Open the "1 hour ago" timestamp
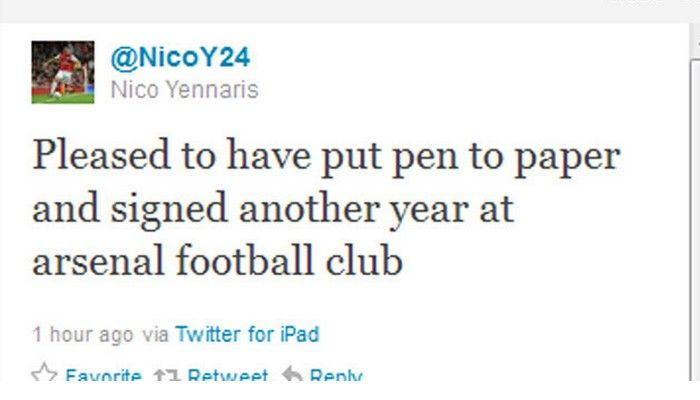This screenshot has width=700, height=400. [x=82, y=334]
